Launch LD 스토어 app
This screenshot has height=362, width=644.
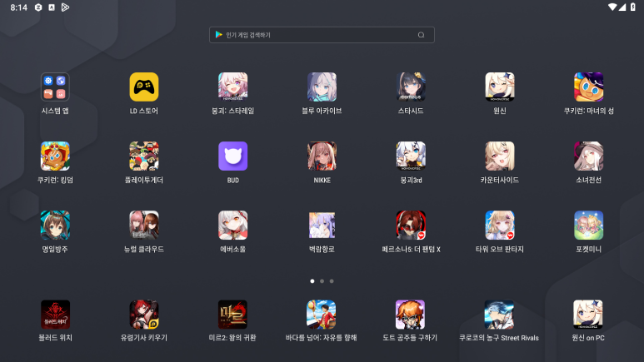[144, 87]
